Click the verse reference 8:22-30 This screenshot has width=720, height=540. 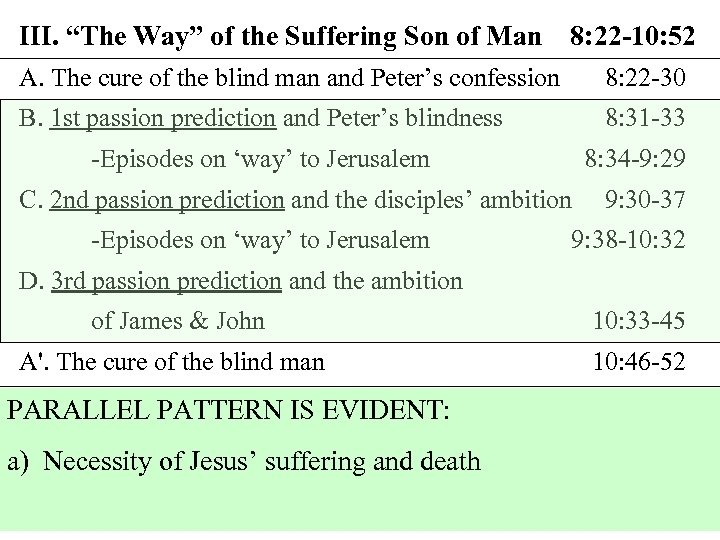point(645,77)
